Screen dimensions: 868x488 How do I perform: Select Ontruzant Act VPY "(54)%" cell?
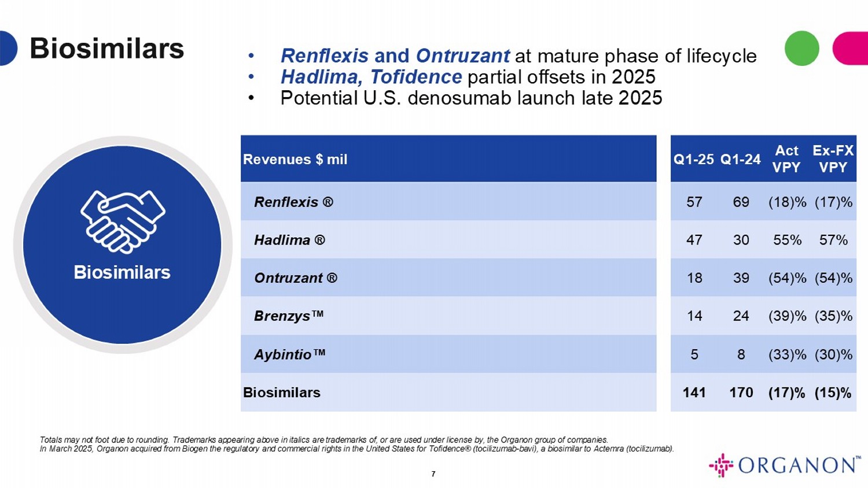point(788,278)
